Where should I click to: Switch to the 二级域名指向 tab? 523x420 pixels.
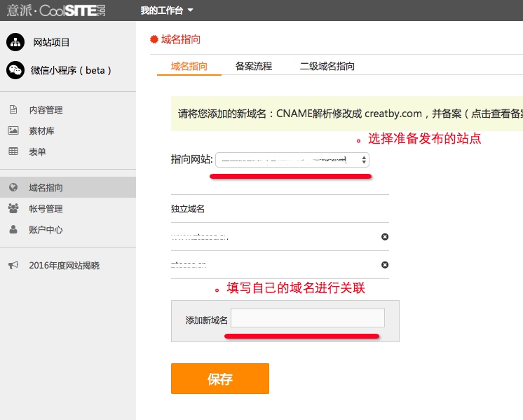pos(327,67)
